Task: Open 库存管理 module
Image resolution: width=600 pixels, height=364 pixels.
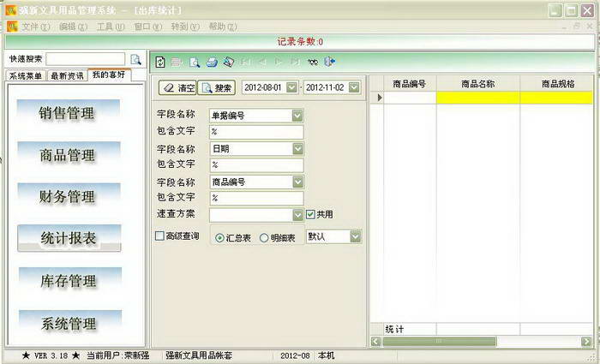Action: click(69, 280)
